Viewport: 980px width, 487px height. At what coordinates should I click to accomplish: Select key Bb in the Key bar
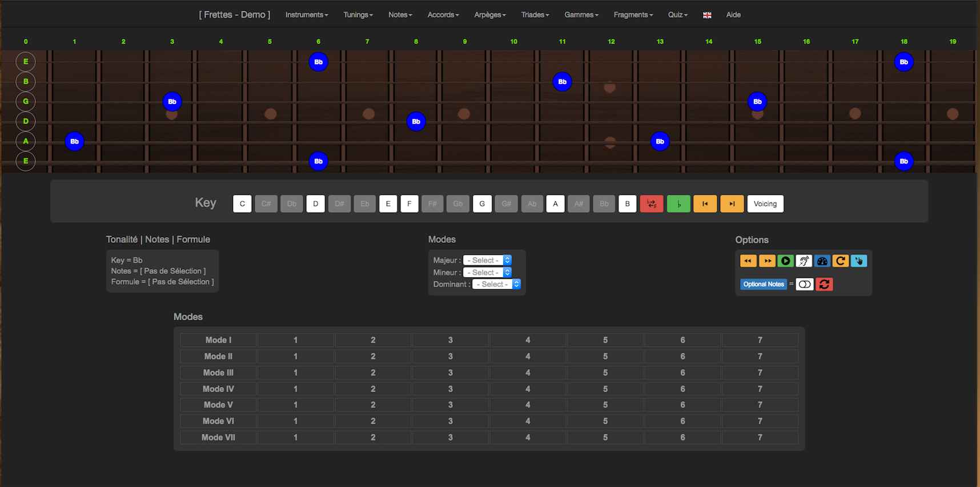604,204
